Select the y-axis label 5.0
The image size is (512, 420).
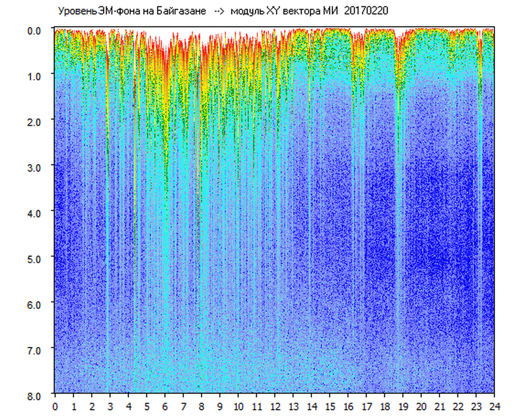[35, 258]
